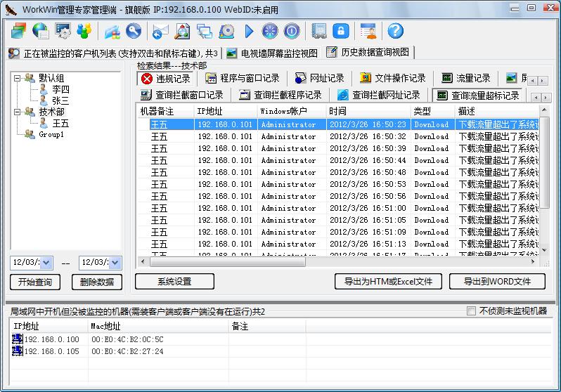Image resolution: width=561 pixels, height=392 pixels.
Task: Collapse the 默认组 tree node
Action: tap(17, 78)
